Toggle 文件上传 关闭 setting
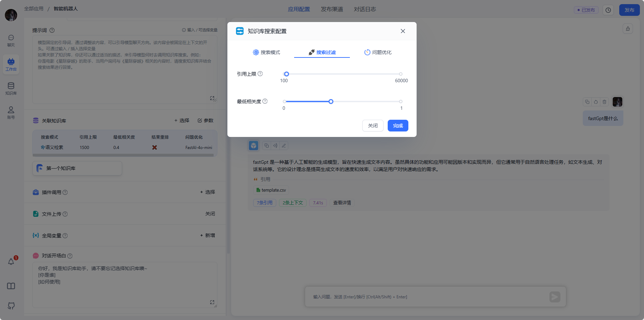This screenshot has height=320, width=644. tap(210, 214)
